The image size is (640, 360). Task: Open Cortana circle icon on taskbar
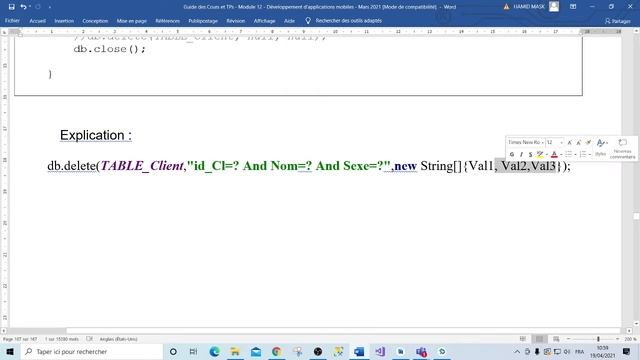[173, 351]
